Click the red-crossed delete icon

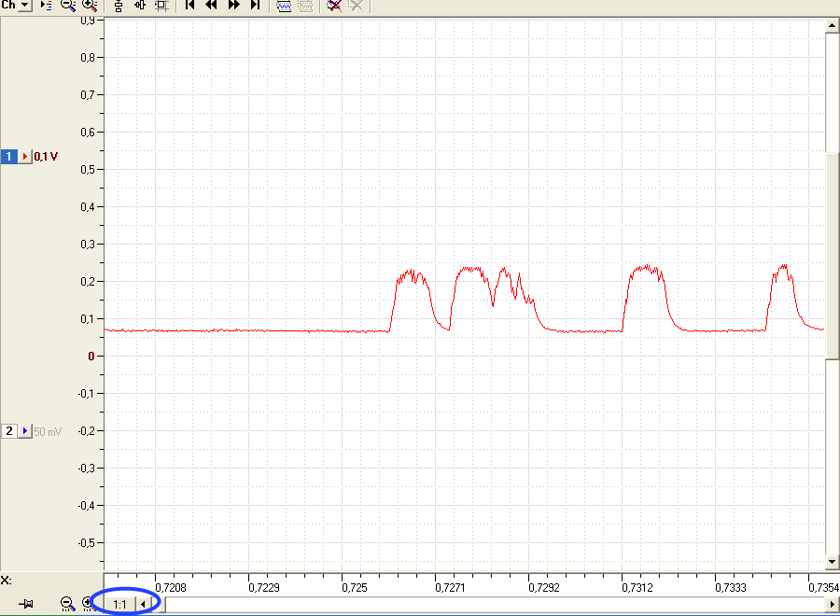pyautogui.click(x=334, y=6)
